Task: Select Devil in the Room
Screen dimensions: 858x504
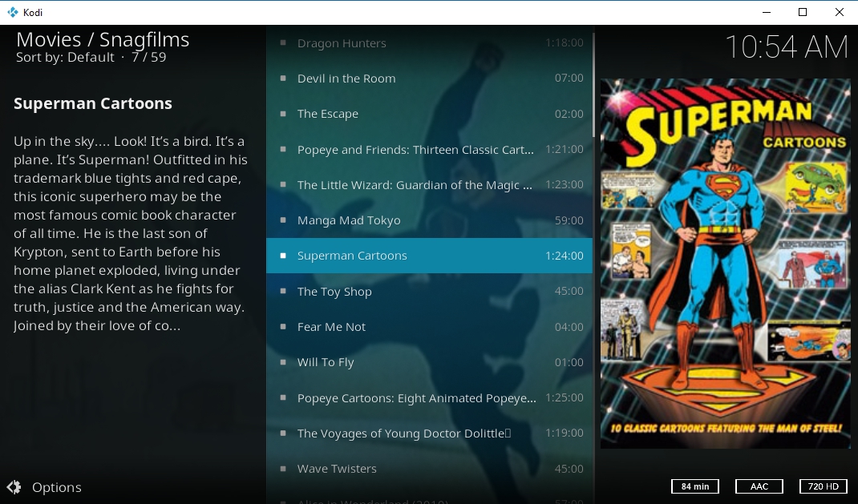Action: click(429, 79)
